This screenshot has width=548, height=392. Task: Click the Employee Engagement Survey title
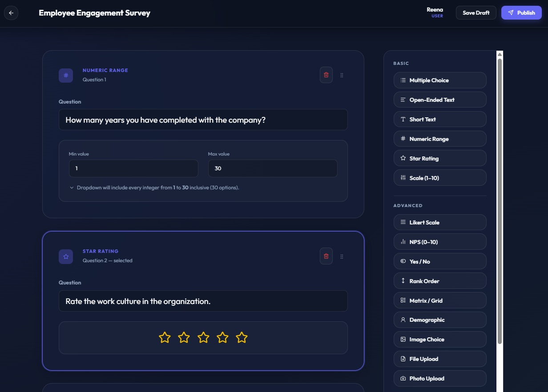click(x=94, y=13)
